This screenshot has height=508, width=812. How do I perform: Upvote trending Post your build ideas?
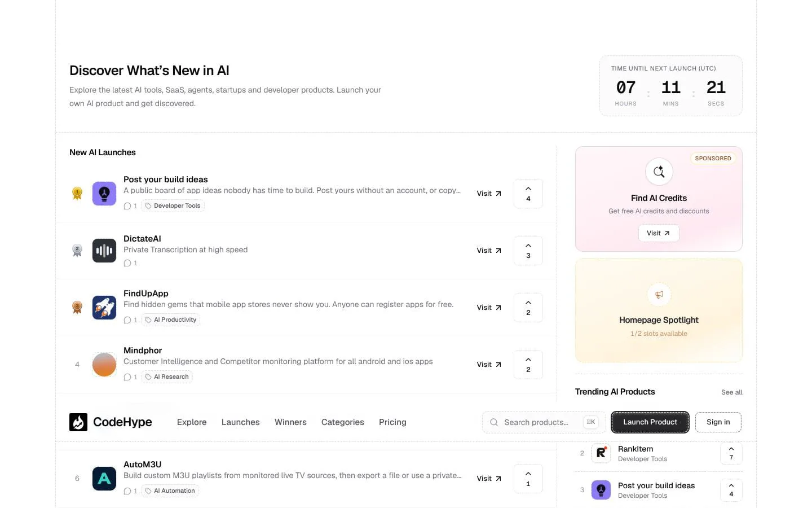click(x=731, y=490)
